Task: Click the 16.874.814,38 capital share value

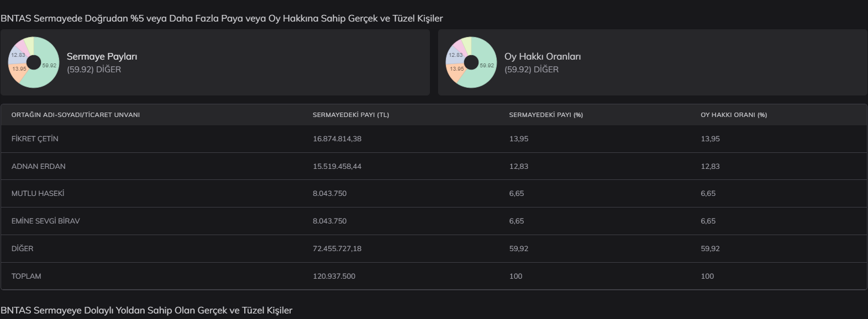Action: pyautogui.click(x=337, y=139)
